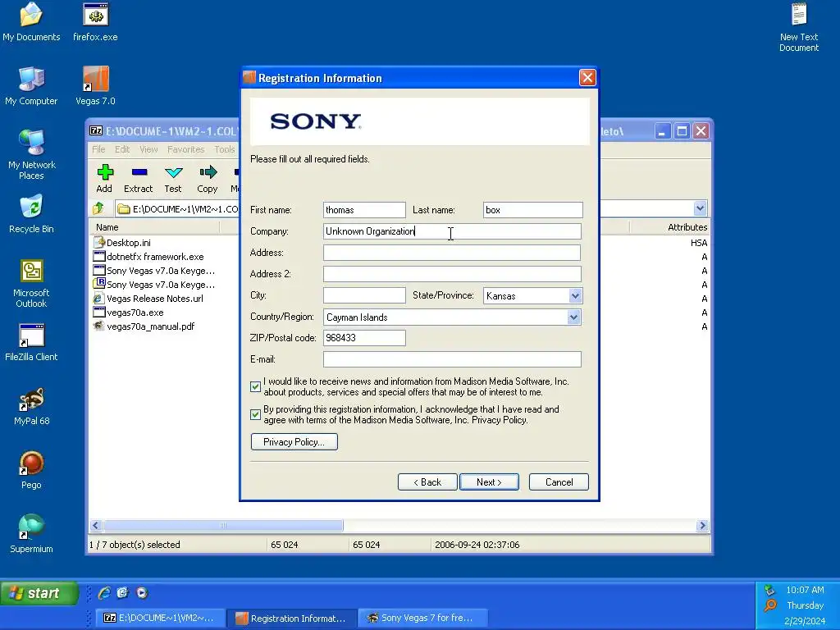This screenshot has height=630, width=840.
Task: Open the Edit menu in 7-Zip
Action: click(x=122, y=149)
